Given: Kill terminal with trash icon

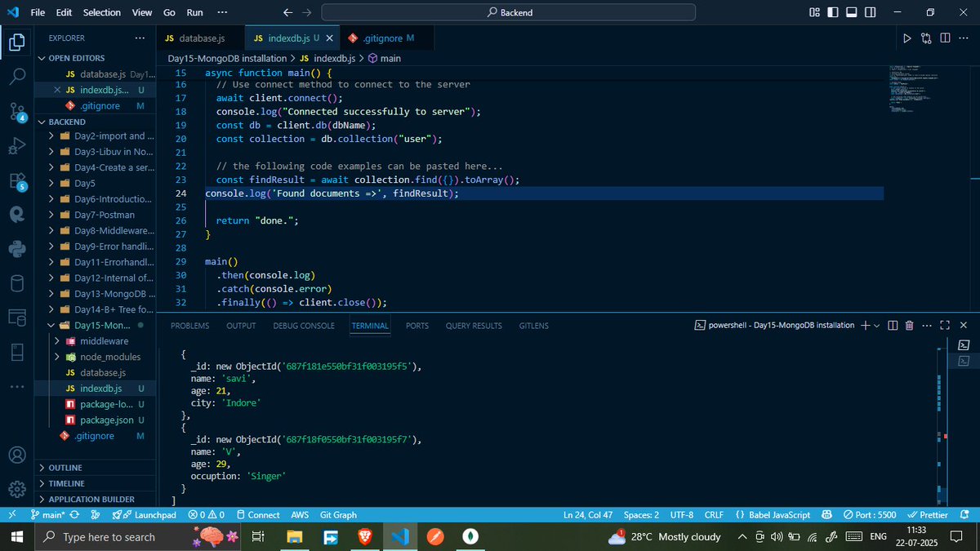Looking at the screenshot, I should click(x=910, y=325).
